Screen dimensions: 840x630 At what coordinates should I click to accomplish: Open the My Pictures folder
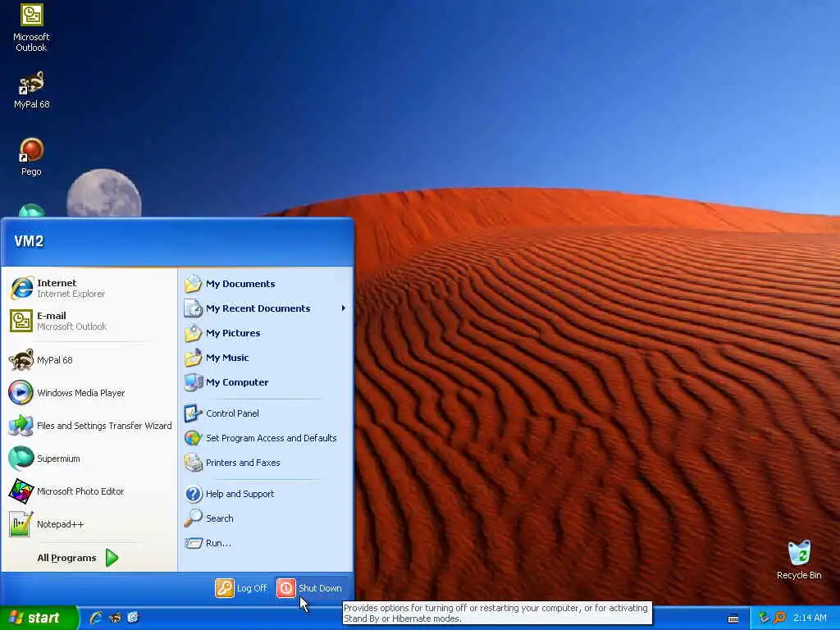pos(266,333)
